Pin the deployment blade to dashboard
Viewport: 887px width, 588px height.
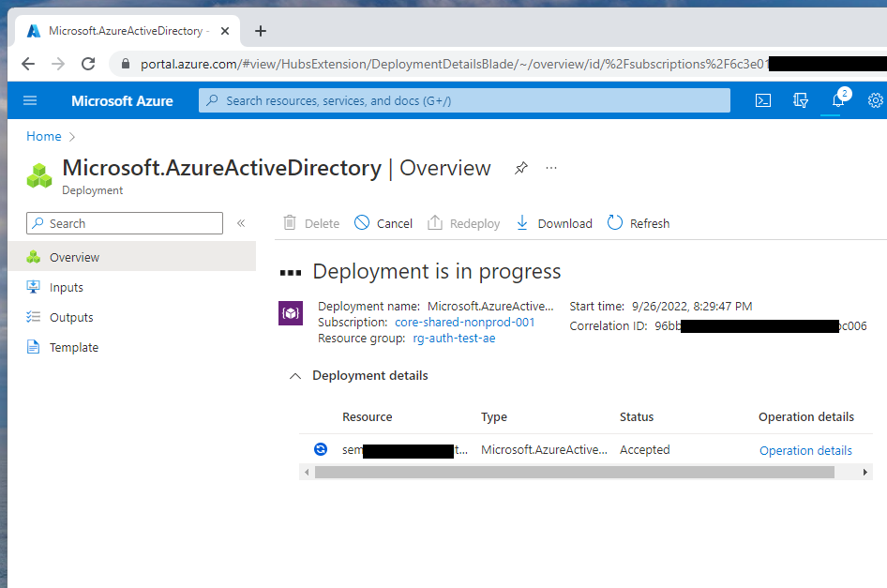click(521, 168)
